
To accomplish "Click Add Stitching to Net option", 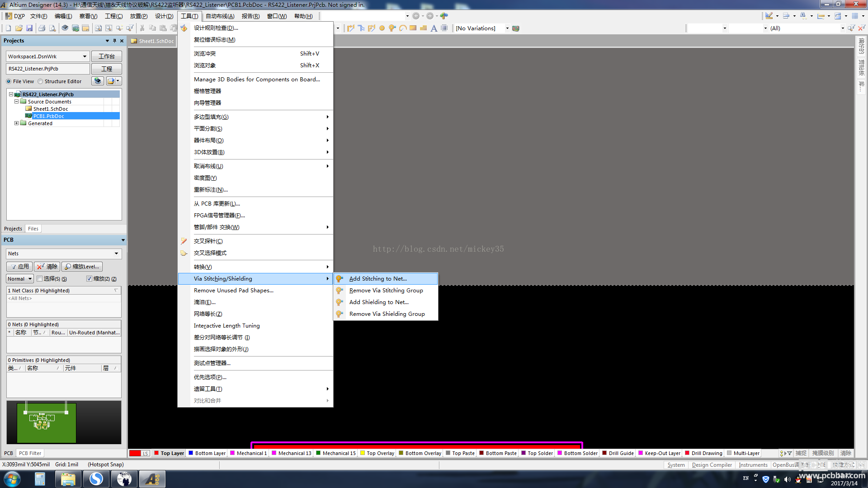I will coord(378,278).
